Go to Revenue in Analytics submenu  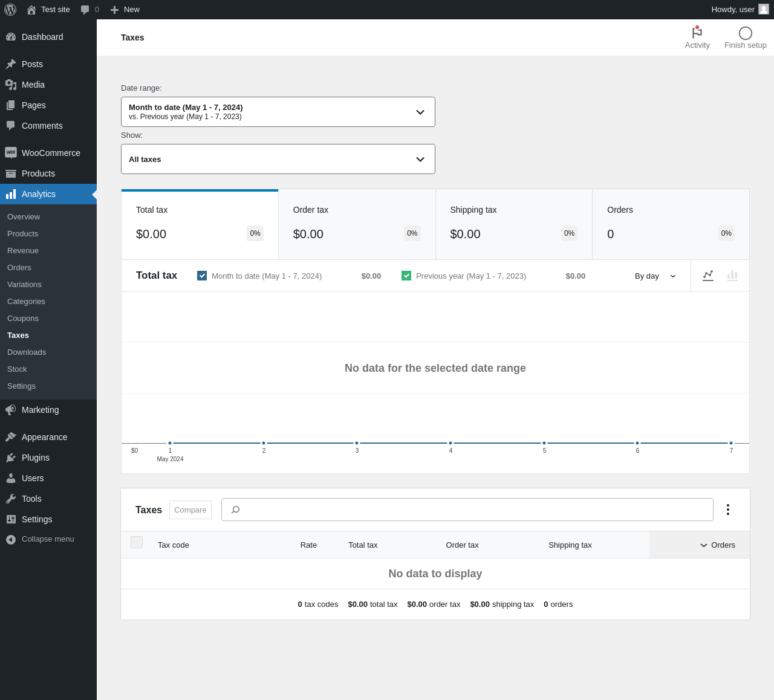(x=23, y=250)
